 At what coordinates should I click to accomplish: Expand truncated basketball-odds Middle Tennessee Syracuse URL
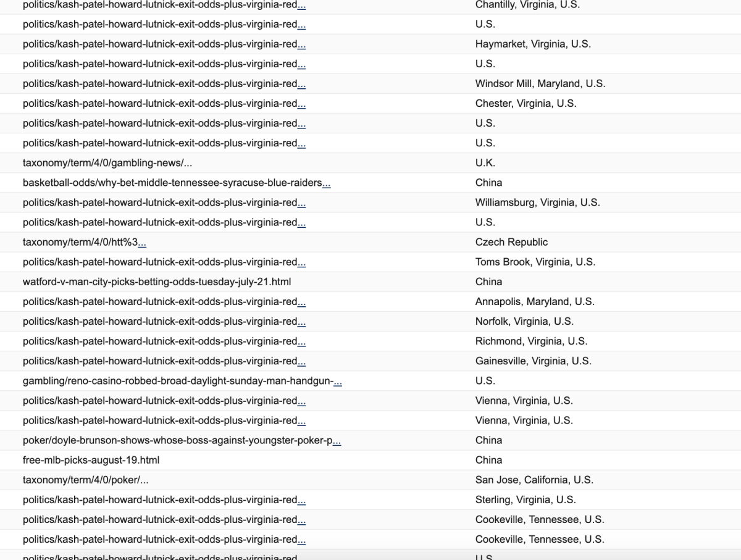[327, 183]
